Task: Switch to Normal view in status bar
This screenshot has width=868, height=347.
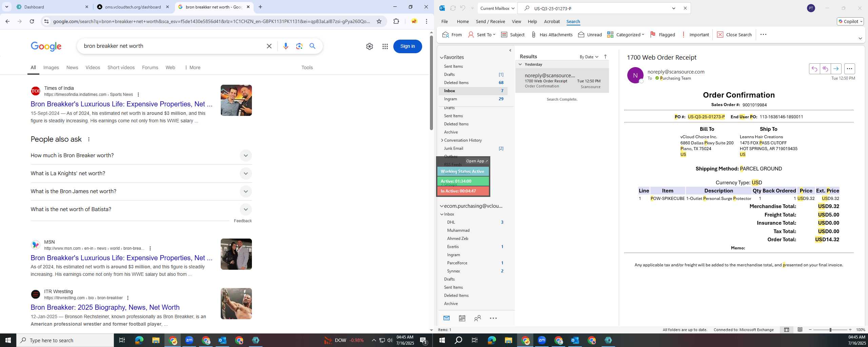Action: click(x=787, y=330)
